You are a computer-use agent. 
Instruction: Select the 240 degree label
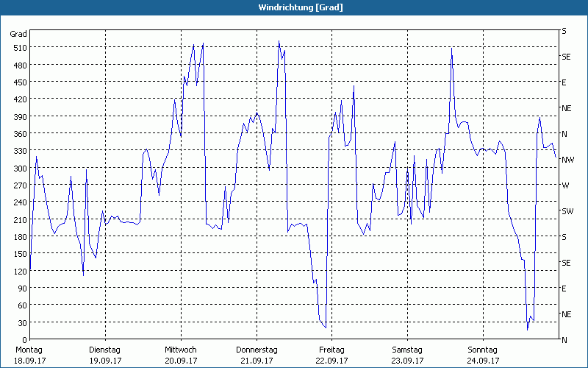(x=21, y=202)
